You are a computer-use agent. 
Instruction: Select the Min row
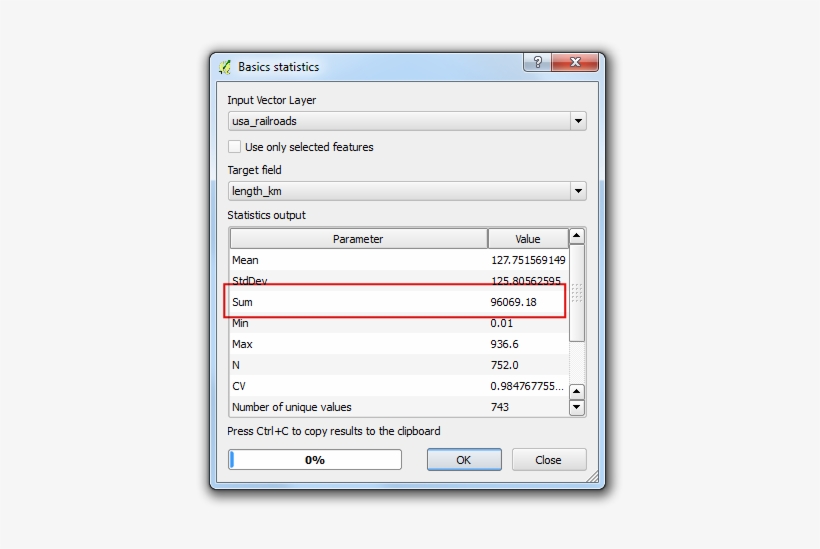398,323
